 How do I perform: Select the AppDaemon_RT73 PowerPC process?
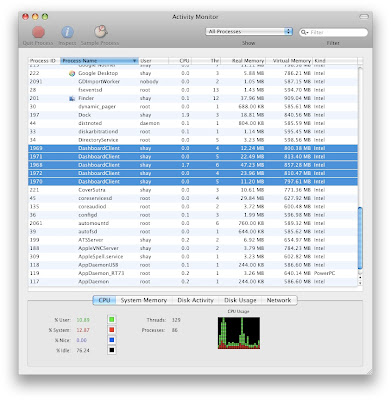coord(193,273)
